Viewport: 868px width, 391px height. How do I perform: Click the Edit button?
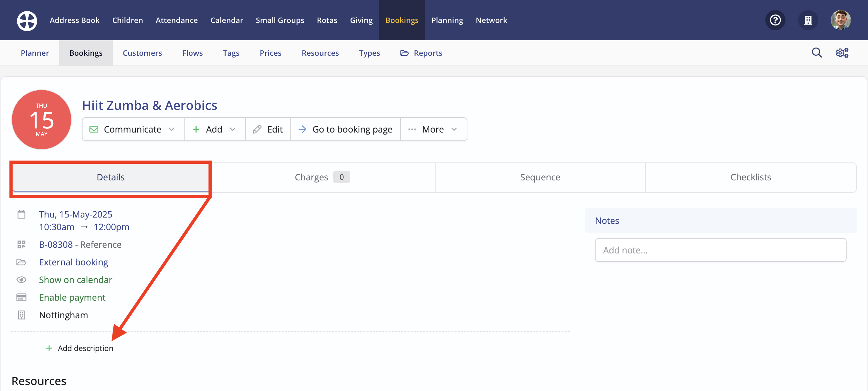268,129
